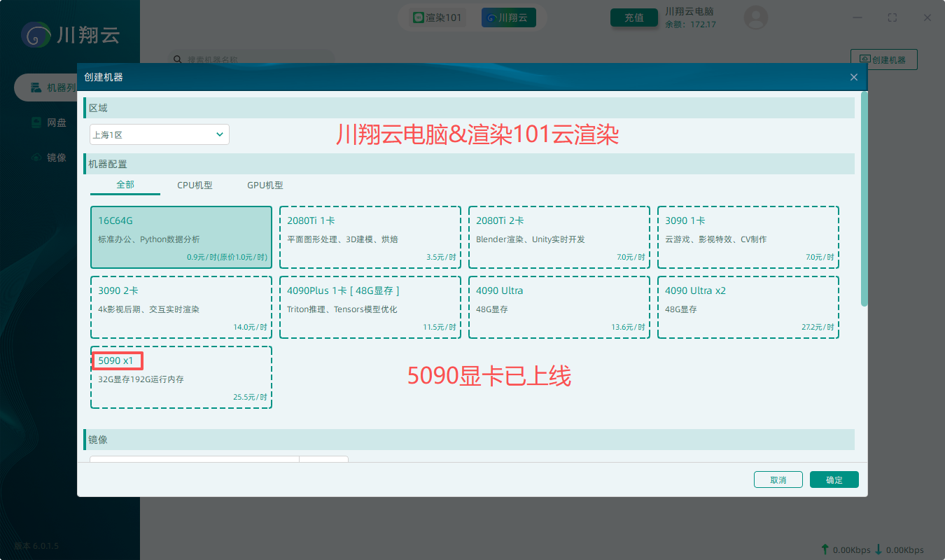This screenshot has width=945, height=560.
Task: Open 网盘 in the sidebar
Action: (x=49, y=122)
